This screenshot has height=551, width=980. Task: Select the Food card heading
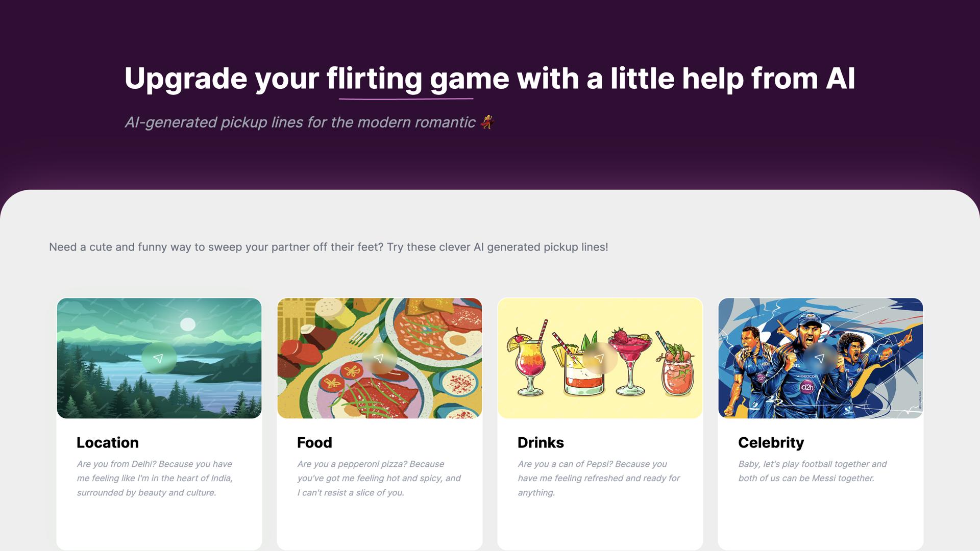pyautogui.click(x=314, y=443)
